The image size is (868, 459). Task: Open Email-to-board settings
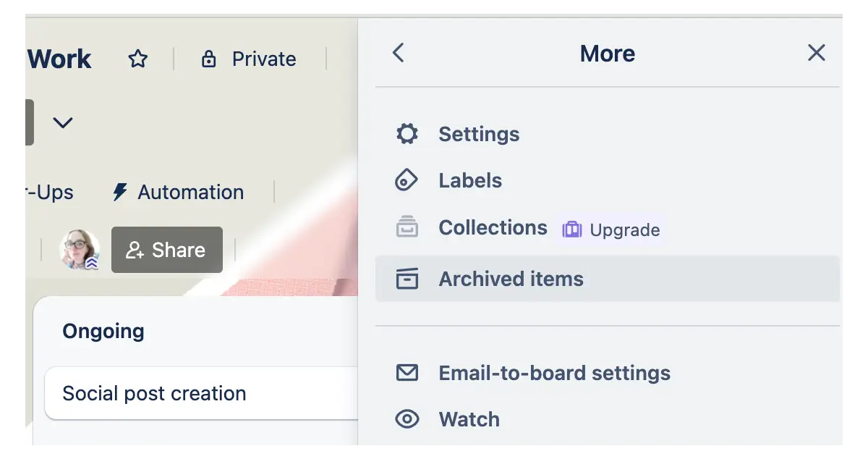[x=554, y=373]
